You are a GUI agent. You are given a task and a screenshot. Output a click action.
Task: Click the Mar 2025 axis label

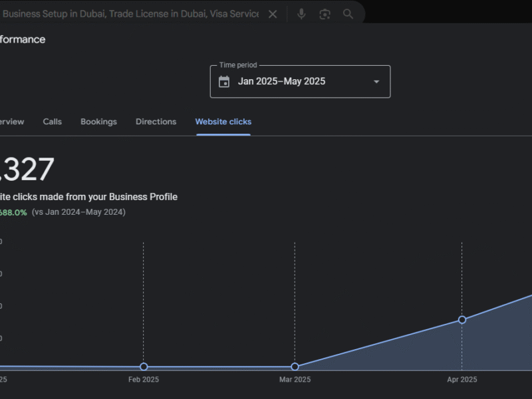click(295, 380)
